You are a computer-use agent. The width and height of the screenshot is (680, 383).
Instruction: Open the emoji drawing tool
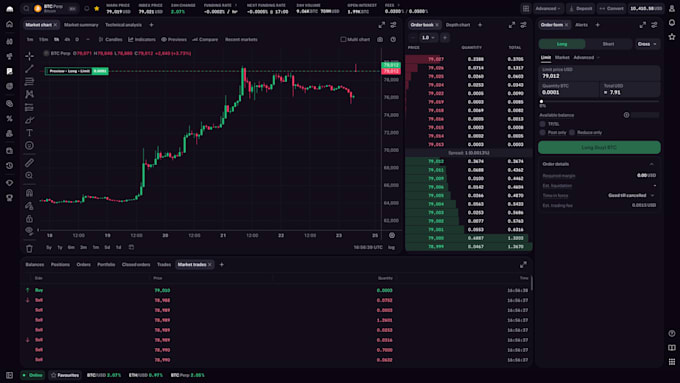click(x=29, y=146)
